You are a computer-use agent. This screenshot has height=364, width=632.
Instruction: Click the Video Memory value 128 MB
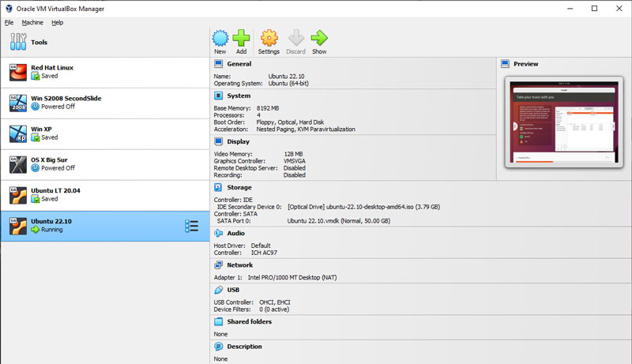293,154
